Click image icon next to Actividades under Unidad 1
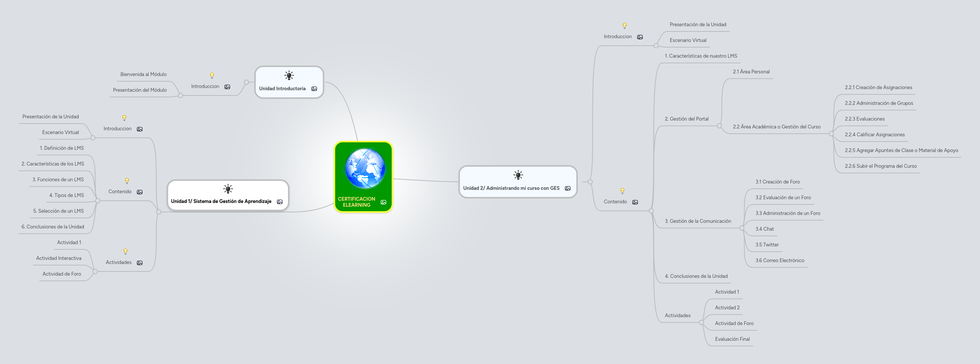 point(140,263)
